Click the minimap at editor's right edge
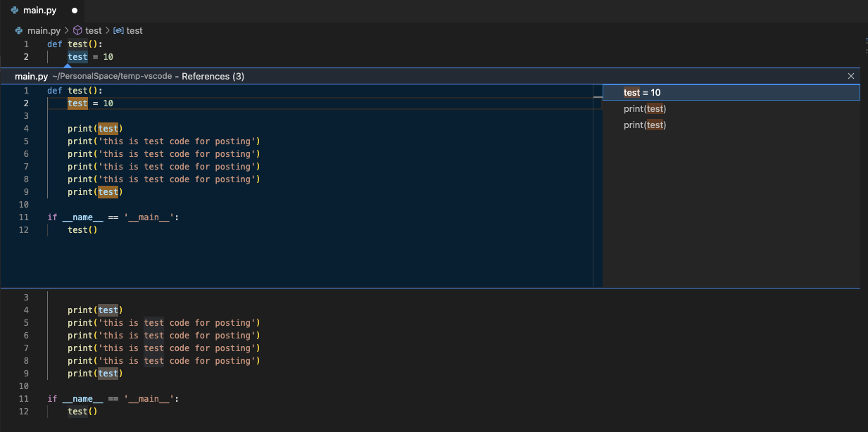The image size is (868, 432). [x=866, y=45]
